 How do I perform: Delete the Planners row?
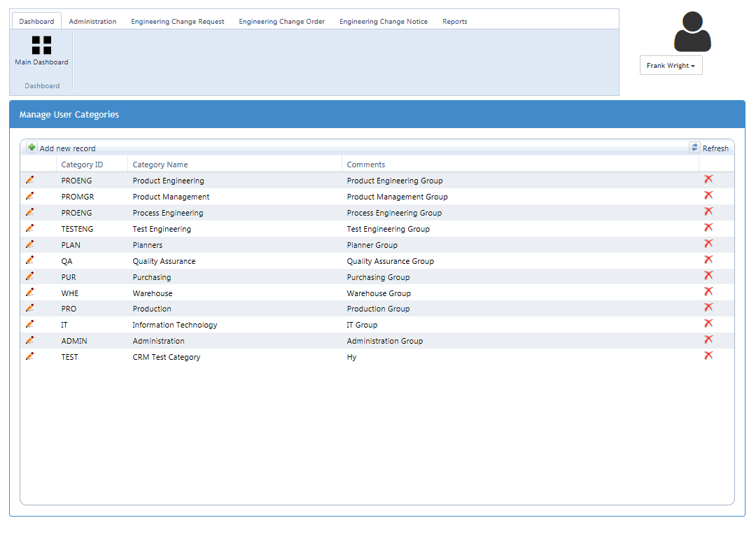tap(708, 244)
